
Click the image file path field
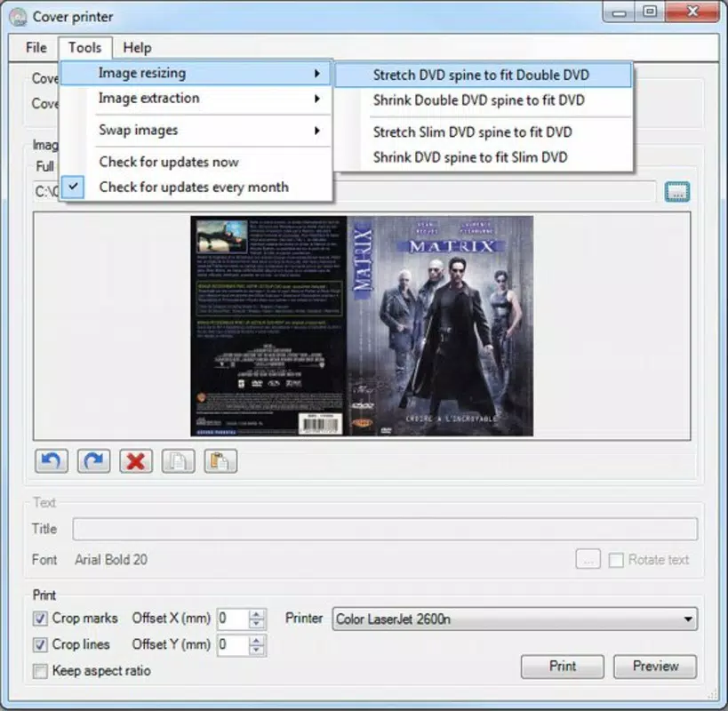[344, 191]
